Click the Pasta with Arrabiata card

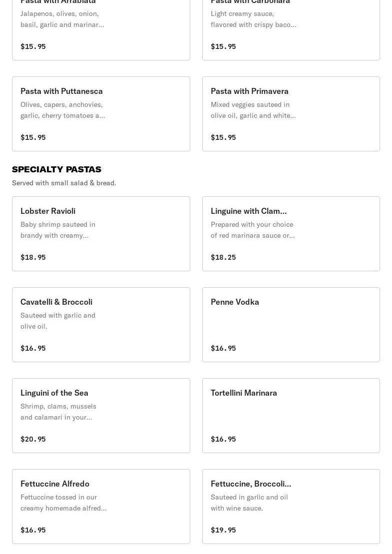pyautogui.click(x=101, y=30)
